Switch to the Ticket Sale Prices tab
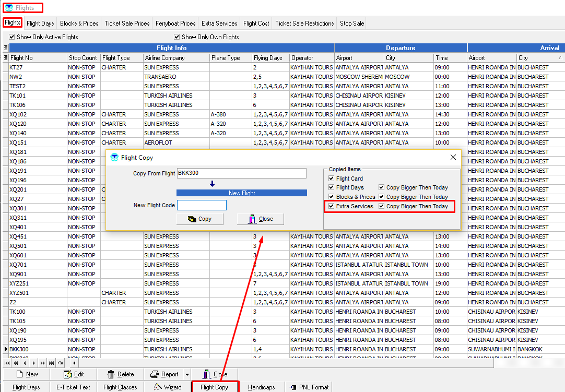 click(127, 23)
